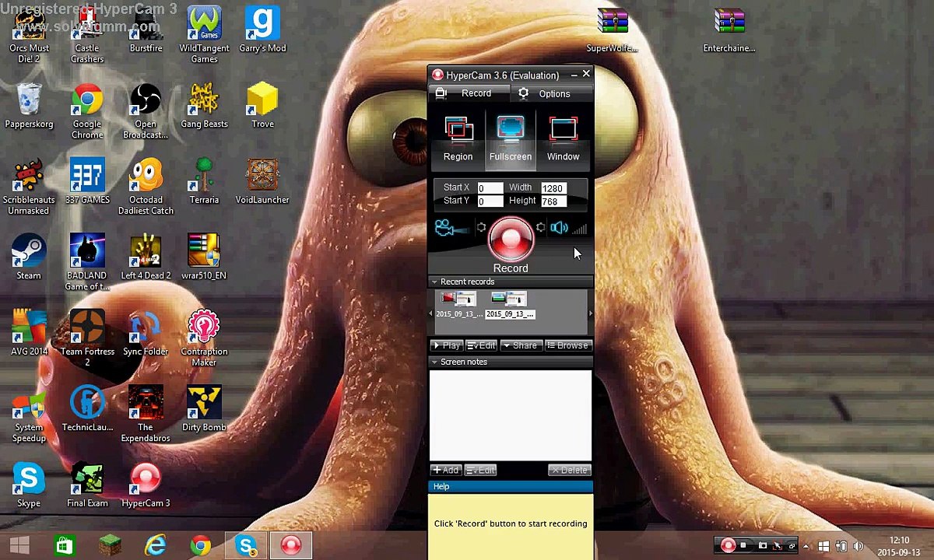Open Orcs Must Die! 2 desktop icon
The width and height of the screenshot is (934, 560).
pyautogui.click(x=29, y=35)
